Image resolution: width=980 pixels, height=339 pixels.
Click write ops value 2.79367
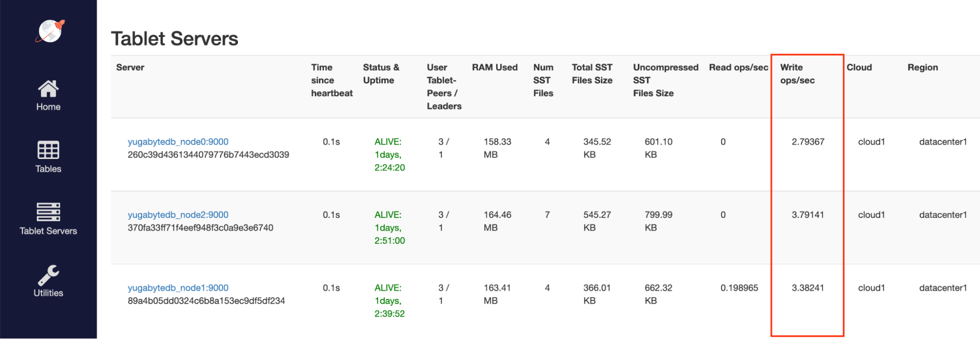pos(808,142)
